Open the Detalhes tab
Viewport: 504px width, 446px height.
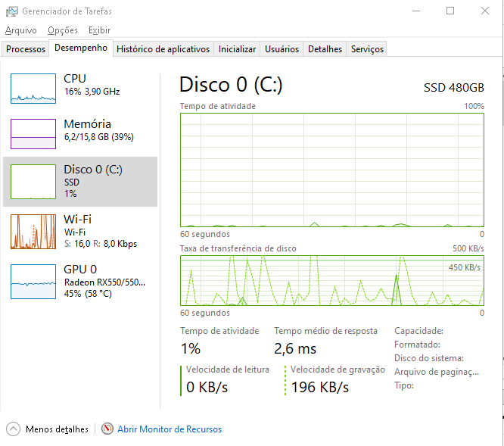point(325,49)
